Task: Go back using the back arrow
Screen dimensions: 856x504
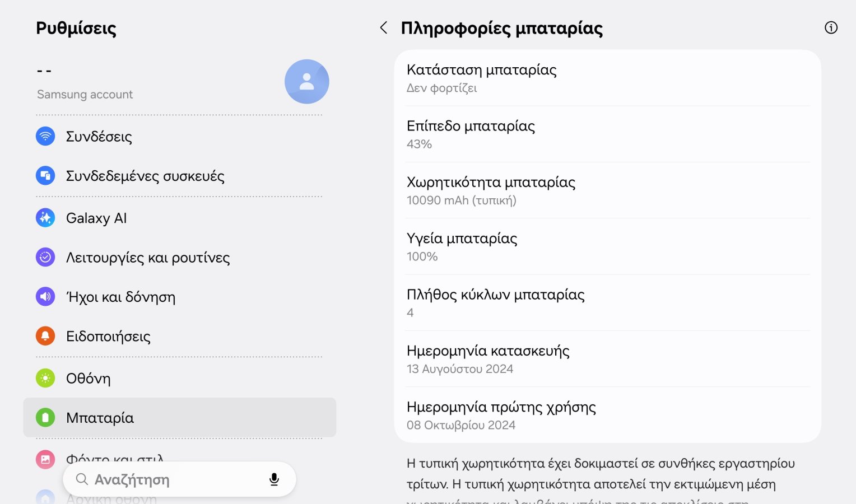Action: (x=384, y=27)
